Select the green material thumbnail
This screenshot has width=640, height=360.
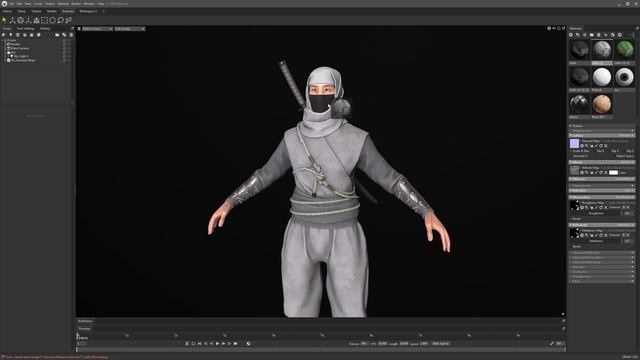pos(624,50)
